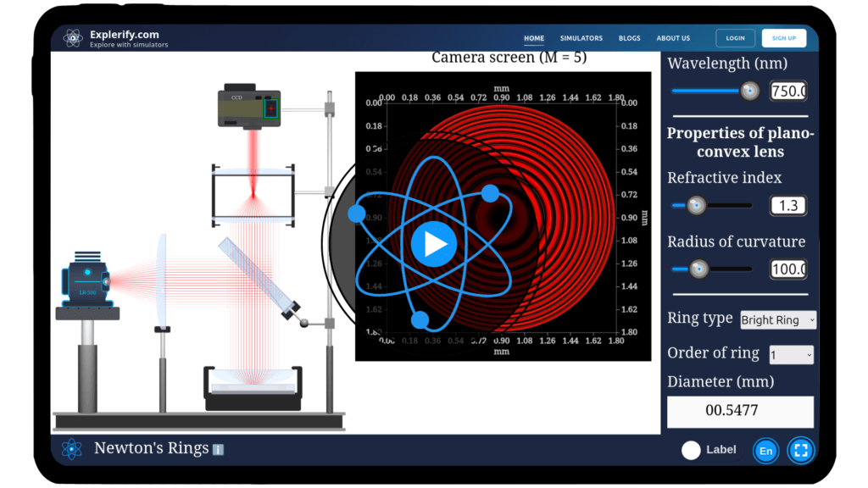Adjust the Wavelength slider
The image size is (868, 488).
(x=749, y=91)
